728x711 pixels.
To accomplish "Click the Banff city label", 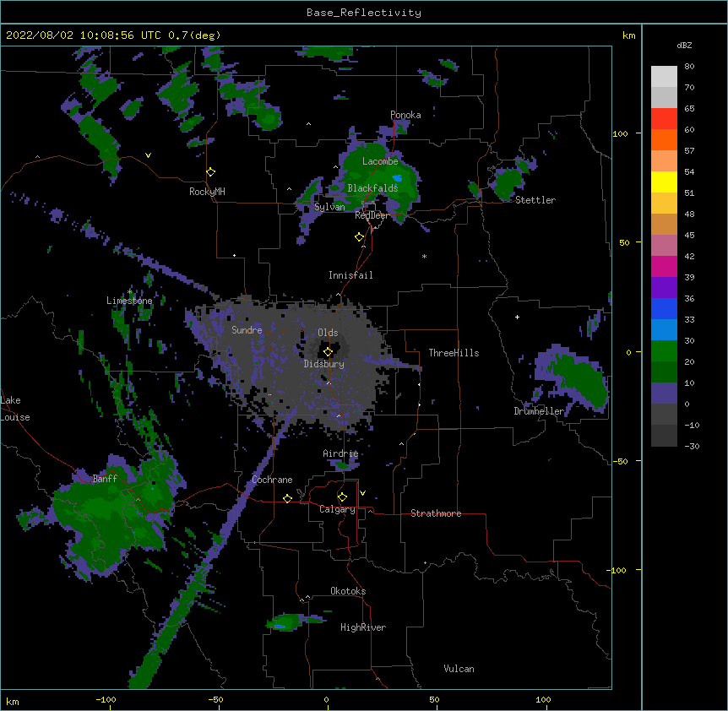I will (105, 479).
